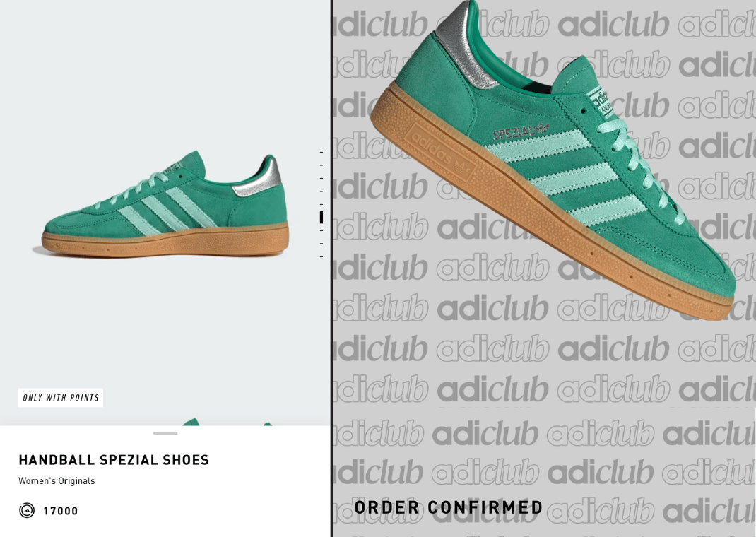Select the first image indicator dash

pyautogui.click(x=321, y=153)
